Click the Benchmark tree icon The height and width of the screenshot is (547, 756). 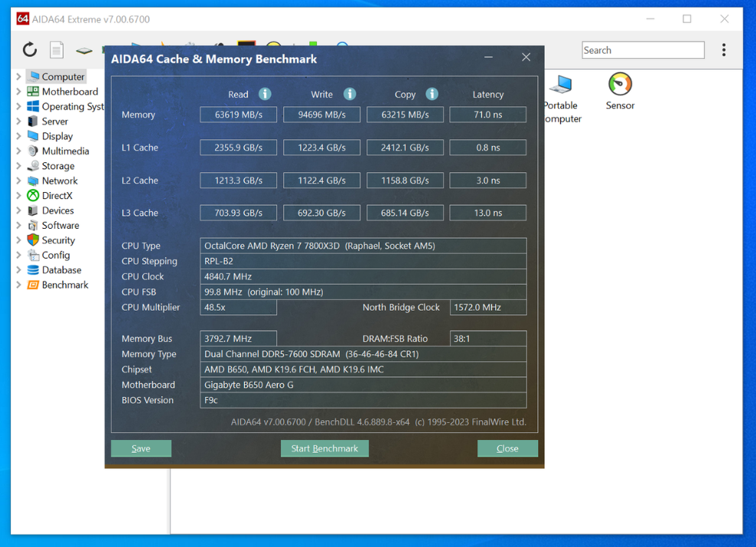(x=33, y=285)
